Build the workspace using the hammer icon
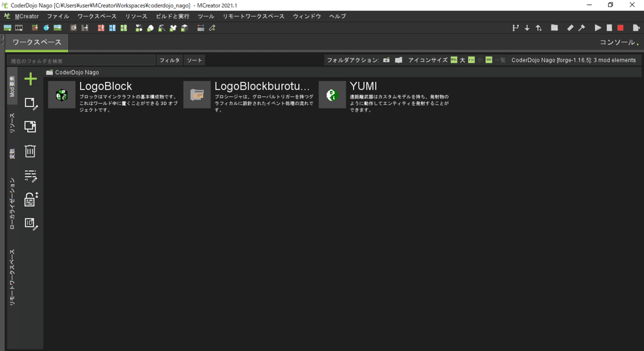644x351 pixels. pos(581,27)
